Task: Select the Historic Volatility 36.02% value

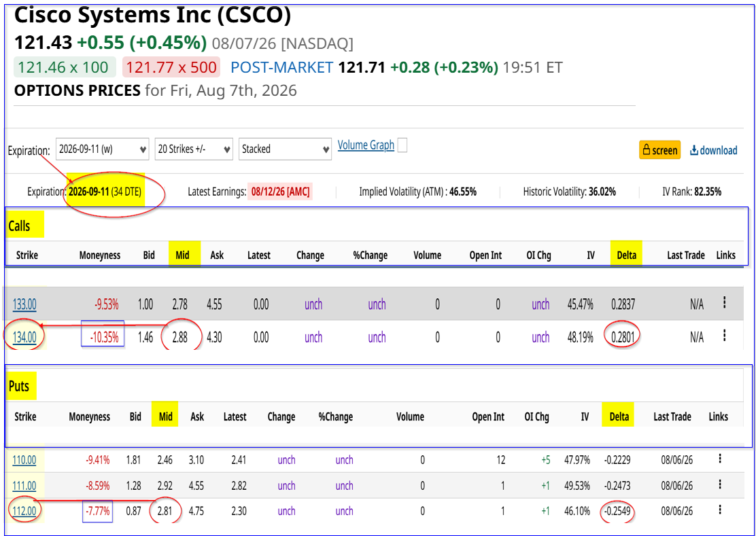Action: click(x=602, y=192)
